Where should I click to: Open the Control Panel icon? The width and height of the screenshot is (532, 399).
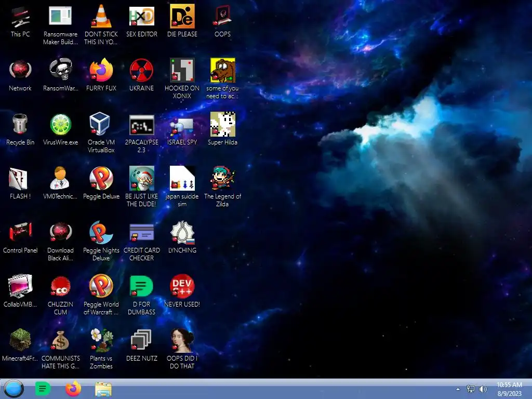(20, 232)
